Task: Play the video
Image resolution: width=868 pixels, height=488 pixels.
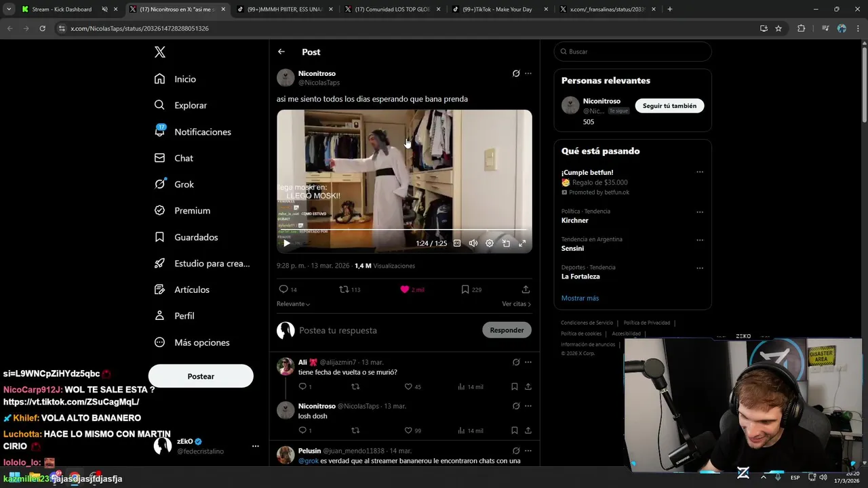Action: pos(287,243)
